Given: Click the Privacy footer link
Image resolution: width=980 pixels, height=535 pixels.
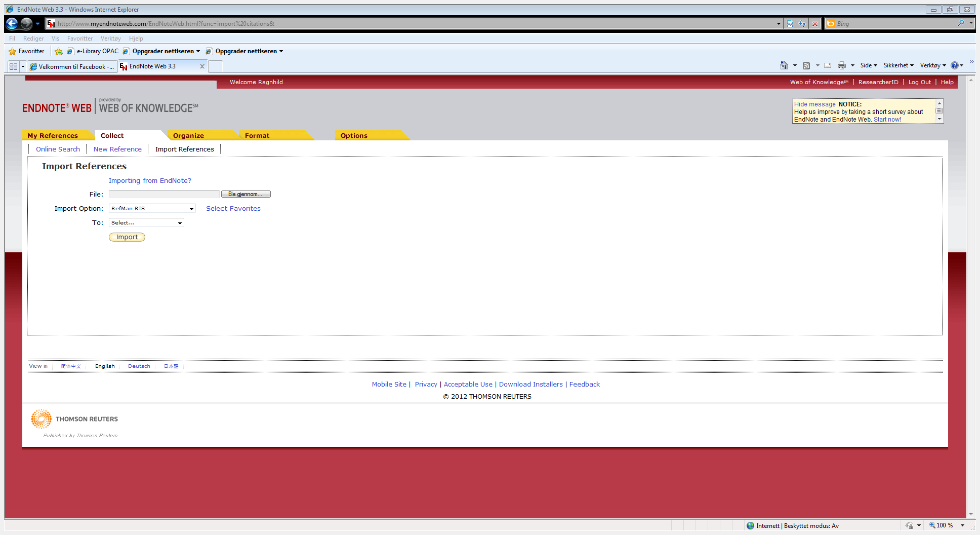Looking at the screenshot, I should [426, 385].
